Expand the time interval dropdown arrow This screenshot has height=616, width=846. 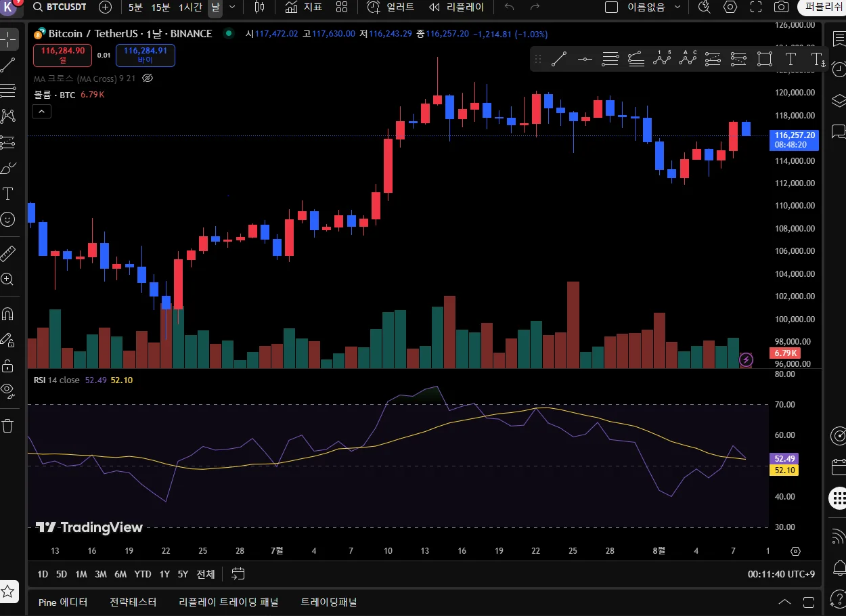232,7
